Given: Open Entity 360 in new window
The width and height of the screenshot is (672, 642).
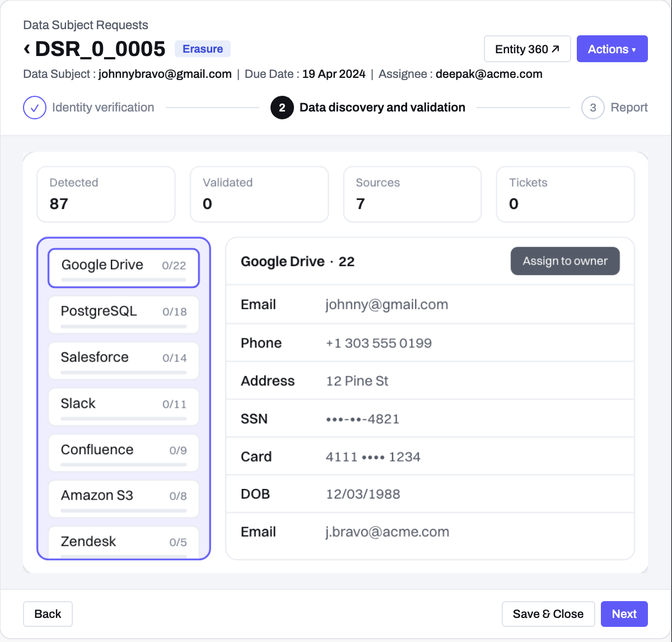Looking at the screenshot, I should pyautogui.click(x=528, y=49).
